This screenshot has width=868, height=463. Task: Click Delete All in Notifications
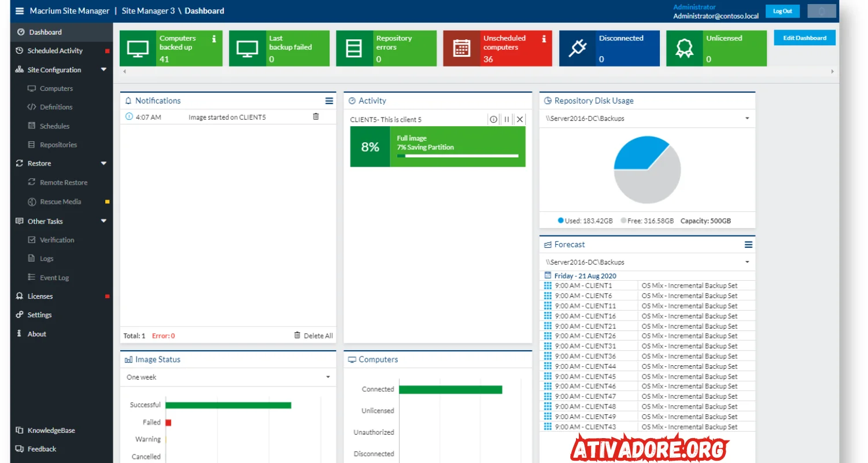pos(318,336)
